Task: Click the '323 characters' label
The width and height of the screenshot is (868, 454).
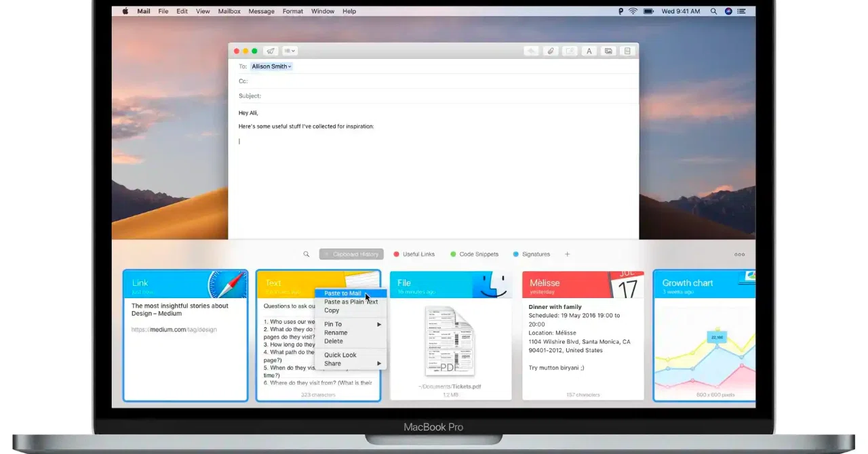Action: pyautogui.click(x=318, y=394)
